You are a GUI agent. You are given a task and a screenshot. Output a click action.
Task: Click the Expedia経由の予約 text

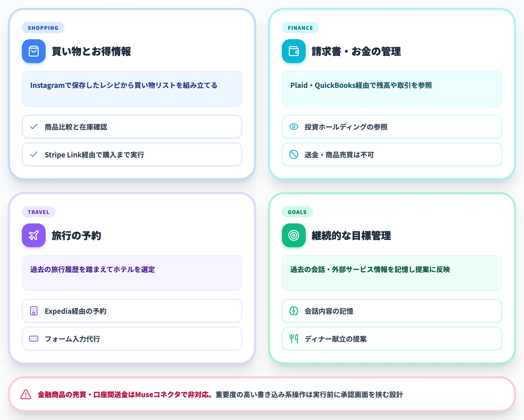[x=75, y=311]
